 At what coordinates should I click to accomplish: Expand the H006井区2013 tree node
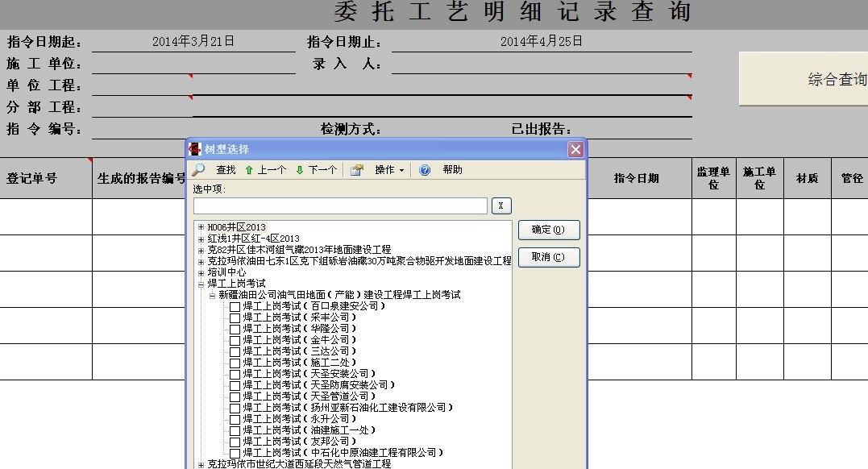pos(201,227)
